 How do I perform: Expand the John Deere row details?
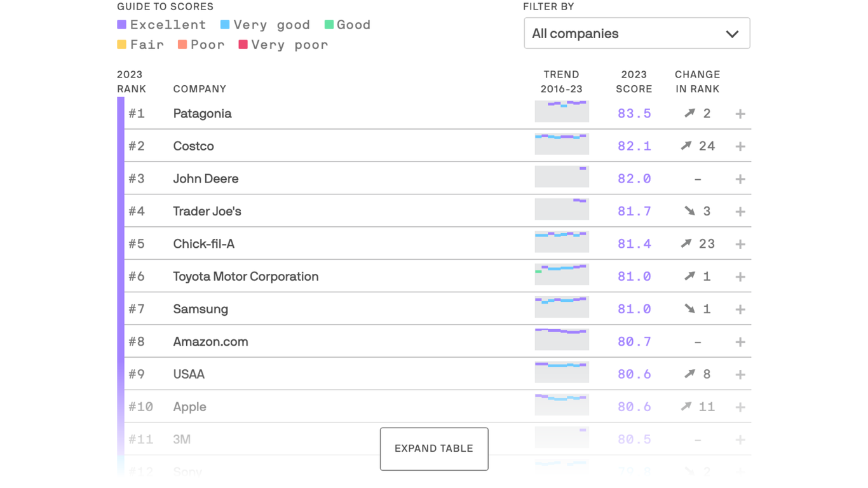740,179
